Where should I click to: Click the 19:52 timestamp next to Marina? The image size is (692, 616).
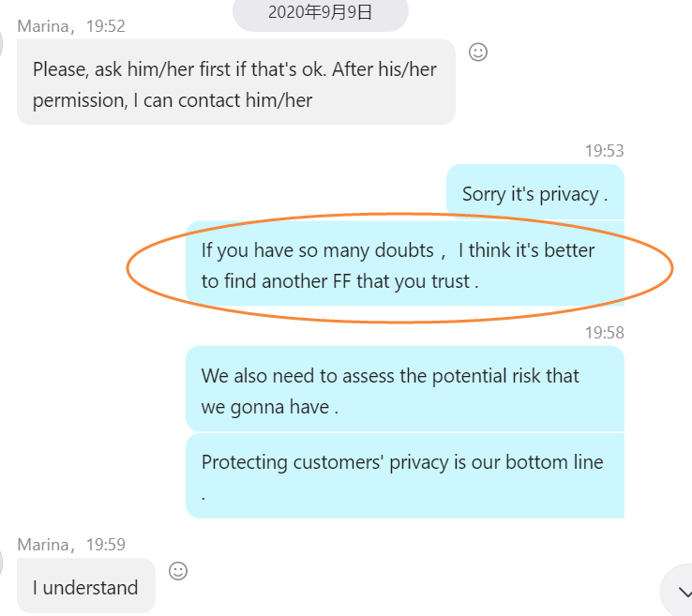[105, 26]
